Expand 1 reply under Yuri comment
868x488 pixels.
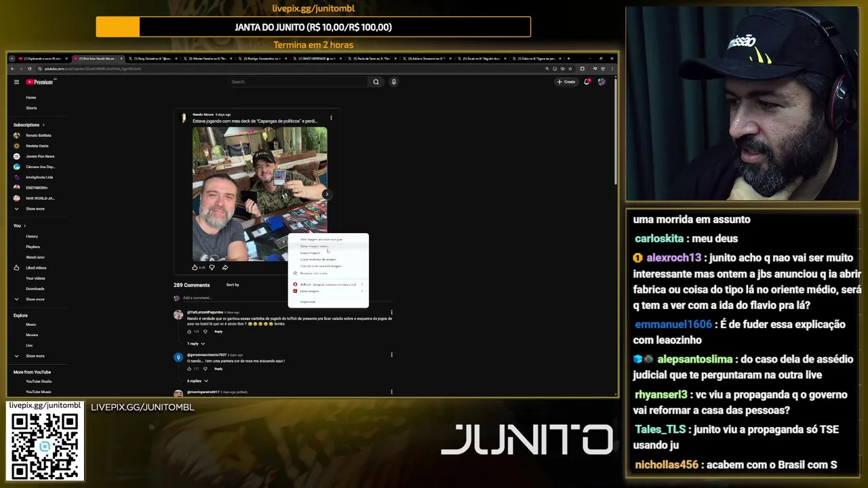tap(196, 344)
